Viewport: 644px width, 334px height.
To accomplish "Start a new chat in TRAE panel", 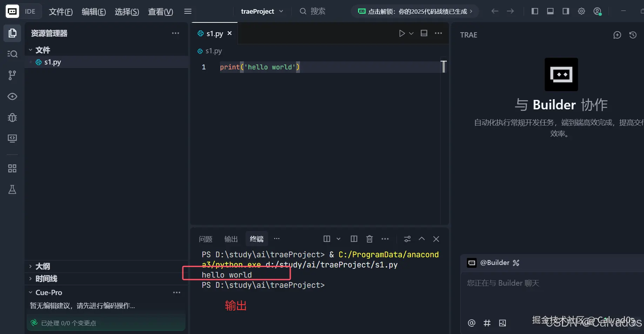I will [617, 35].
